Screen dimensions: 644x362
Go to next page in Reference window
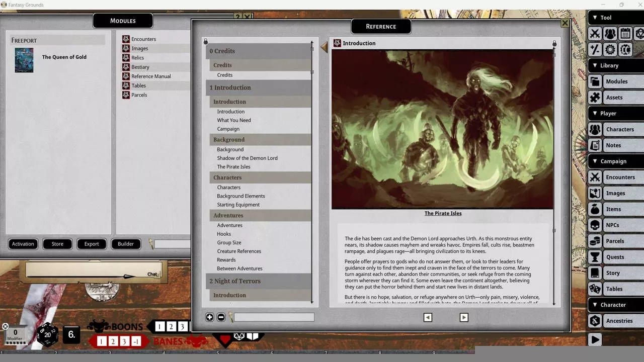[464, 317]
